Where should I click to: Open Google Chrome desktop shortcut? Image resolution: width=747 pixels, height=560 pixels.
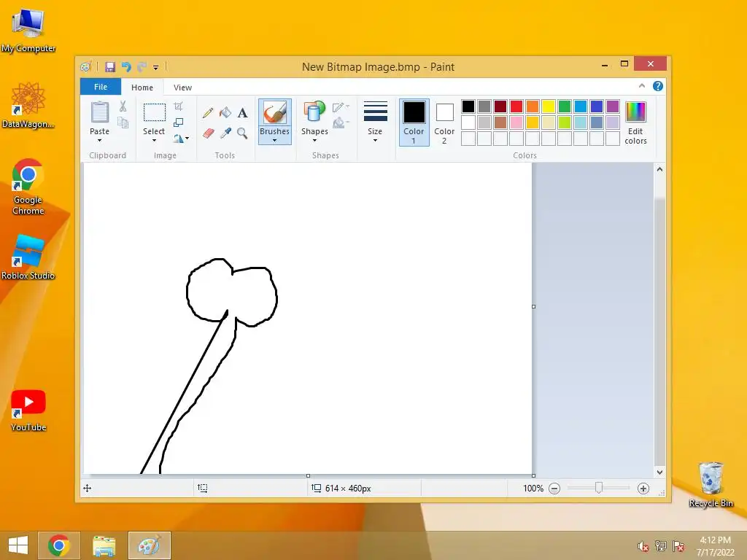[x=28, y=187]
